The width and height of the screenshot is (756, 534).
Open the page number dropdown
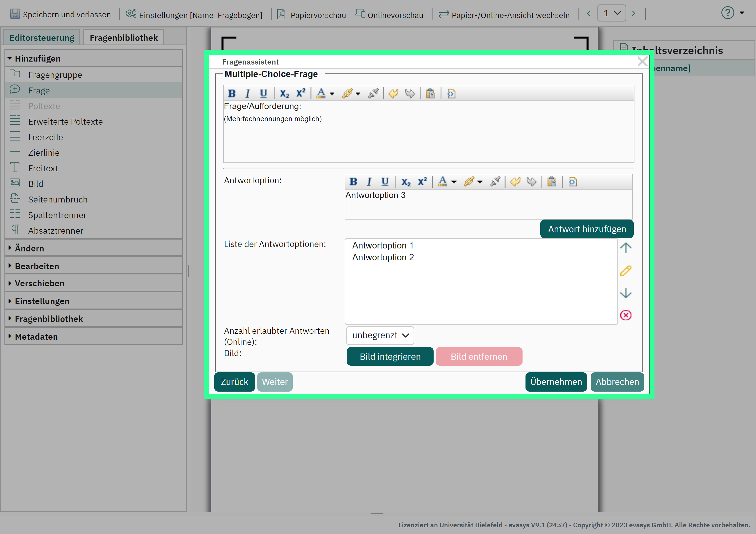pyautogui.click(x=611, y=13)
